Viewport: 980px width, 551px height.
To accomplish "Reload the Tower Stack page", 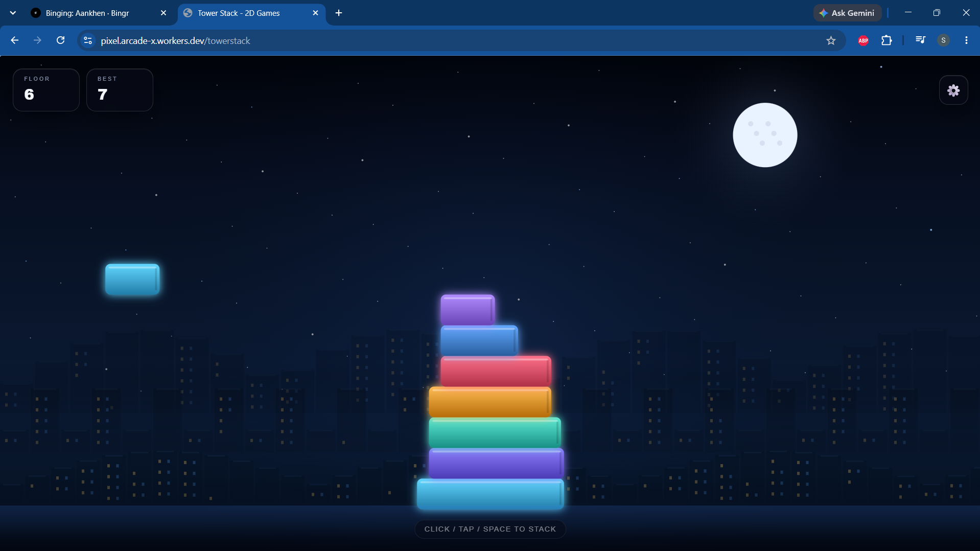I will coord(60,40).
